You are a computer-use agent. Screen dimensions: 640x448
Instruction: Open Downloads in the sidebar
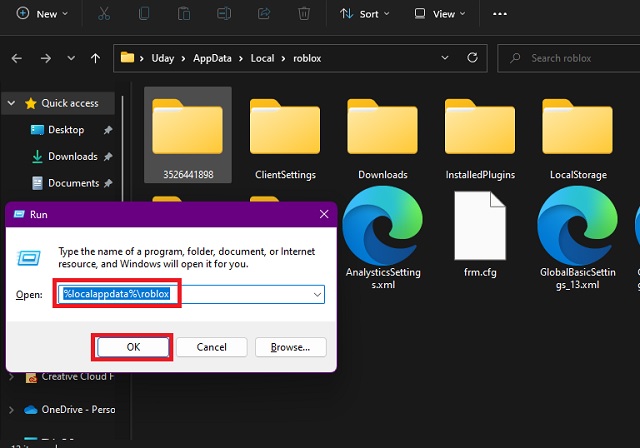click(x=73, y=156)
